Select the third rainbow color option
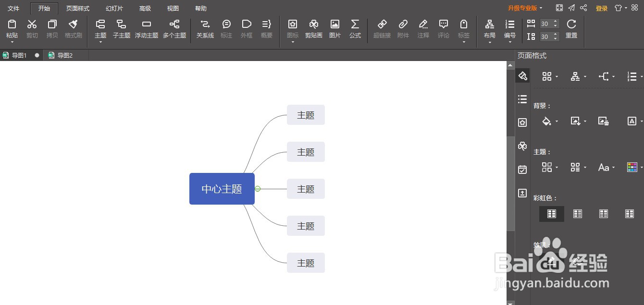The height and width of the screenshot is (305, 644). 604,214
